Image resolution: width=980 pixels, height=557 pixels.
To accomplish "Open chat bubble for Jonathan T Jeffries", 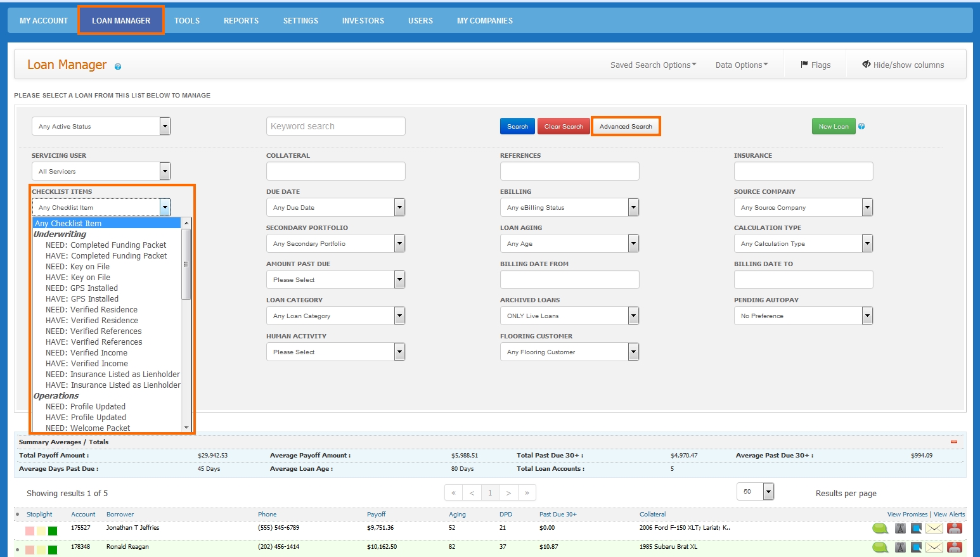I will point(880,528).
